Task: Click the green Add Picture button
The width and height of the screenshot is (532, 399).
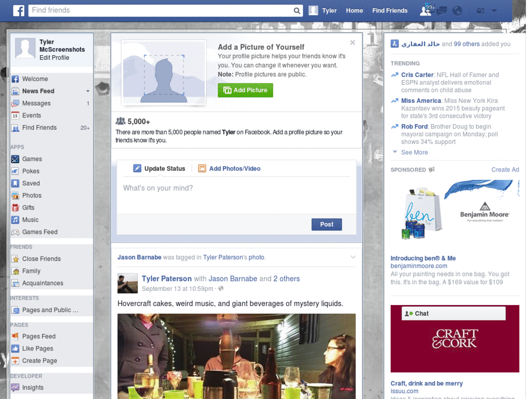Action: coord(245,90)
